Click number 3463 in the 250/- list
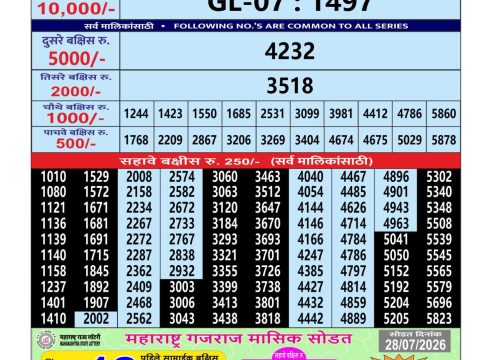The width and height of the screenshot is (480, 360). point(268,177)
